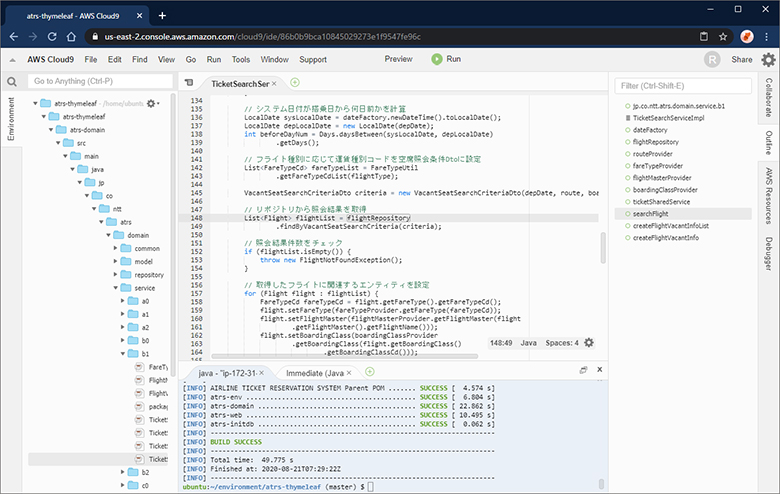Open the Window menu

tap(275, 60)
